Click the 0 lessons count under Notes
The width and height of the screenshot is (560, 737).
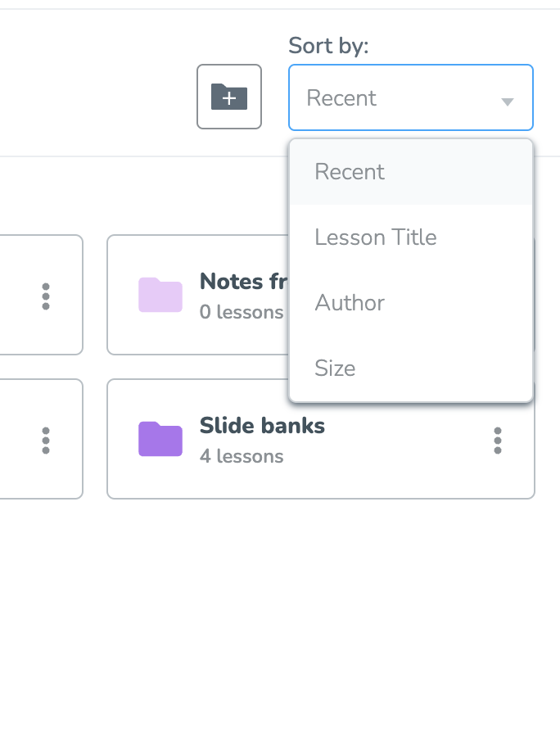242,312
